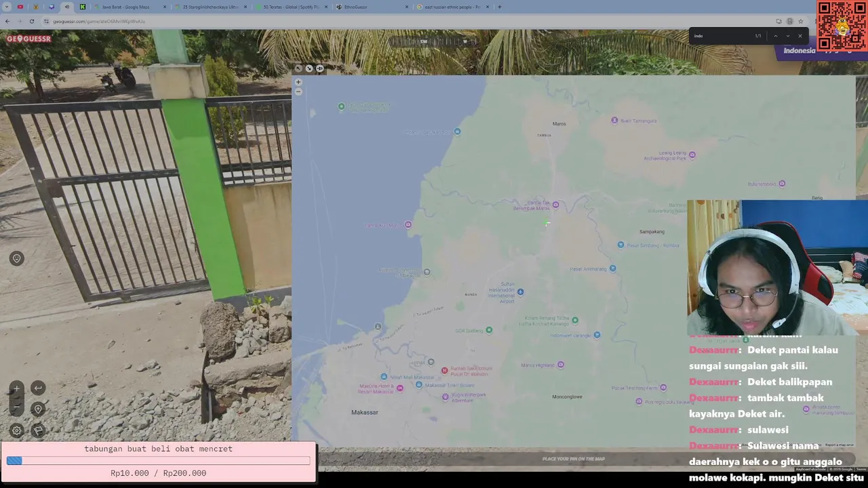Switch to the Jawa Barat Google Maps tab
Image resolution: width=868 pixels, height=488 pixels.
(x=125, y=7)
